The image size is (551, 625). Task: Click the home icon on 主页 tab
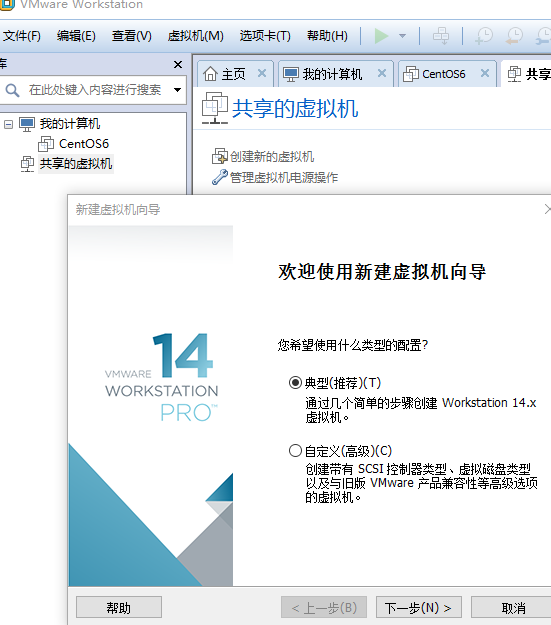[x=210, y=74]
